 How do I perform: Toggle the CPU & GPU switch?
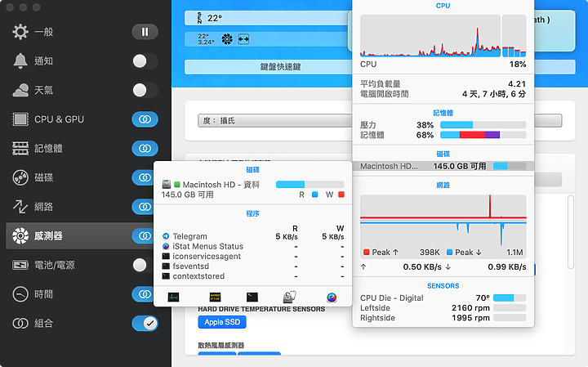click(145, 119)
